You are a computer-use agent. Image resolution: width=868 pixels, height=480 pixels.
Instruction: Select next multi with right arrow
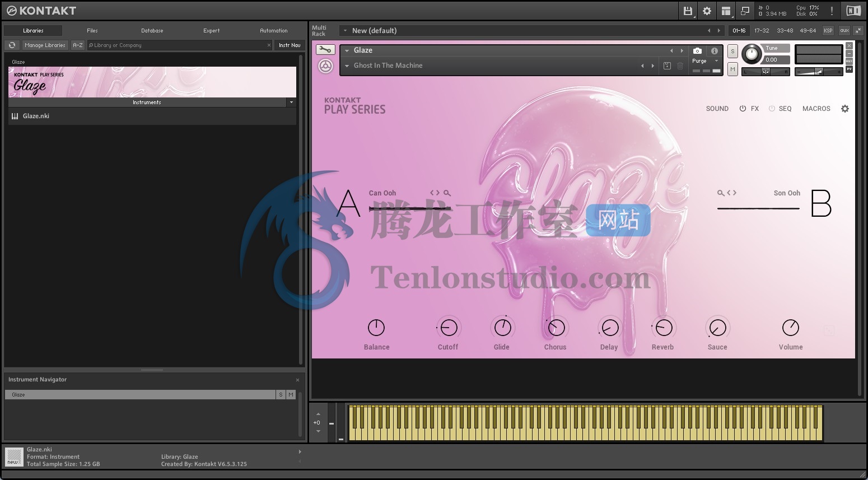(719, 31)
